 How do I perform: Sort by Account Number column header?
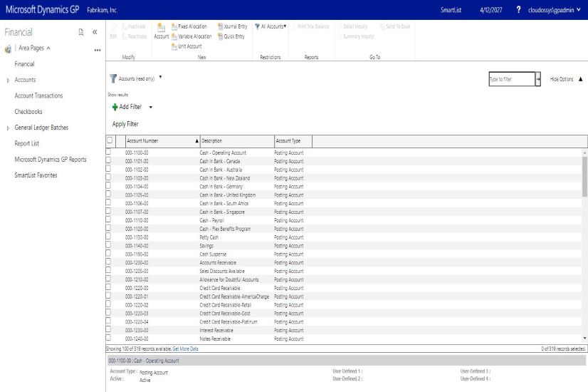click(162, 141)
